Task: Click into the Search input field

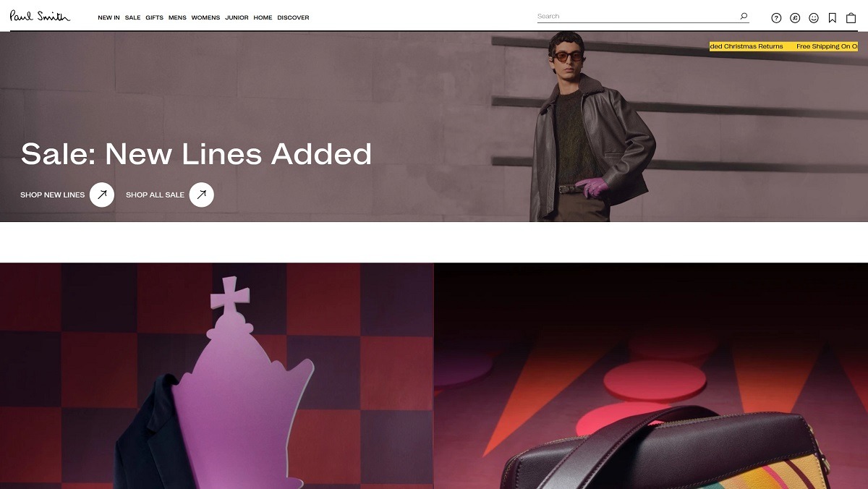Action: coord(637,16)
